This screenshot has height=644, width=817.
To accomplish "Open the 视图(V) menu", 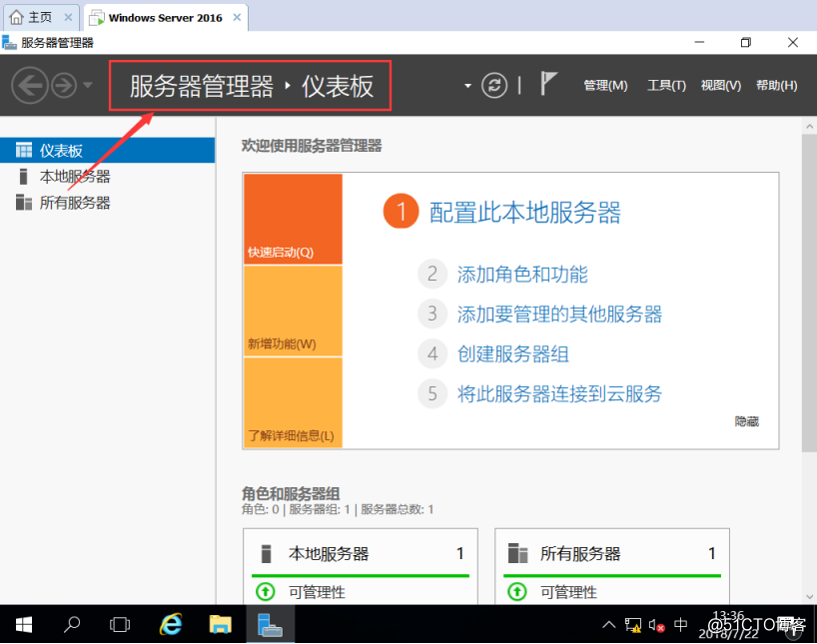I will click(x=720, y=86).
